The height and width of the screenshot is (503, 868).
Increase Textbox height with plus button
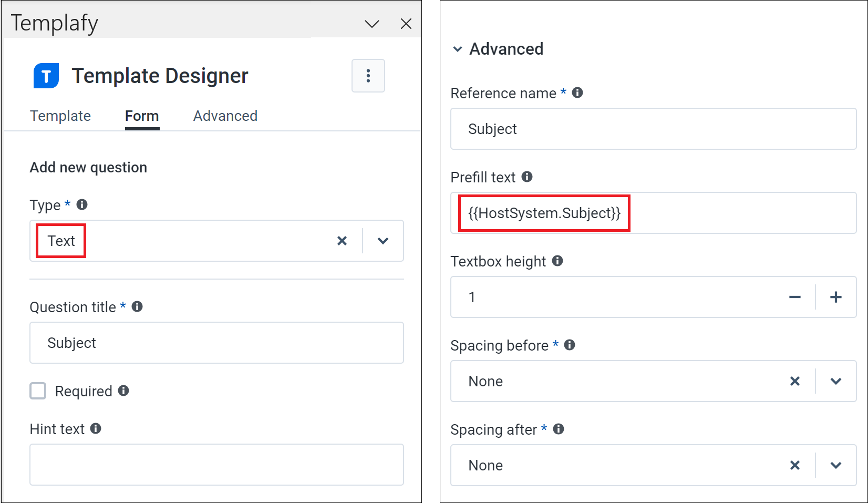tap(835, 297)
